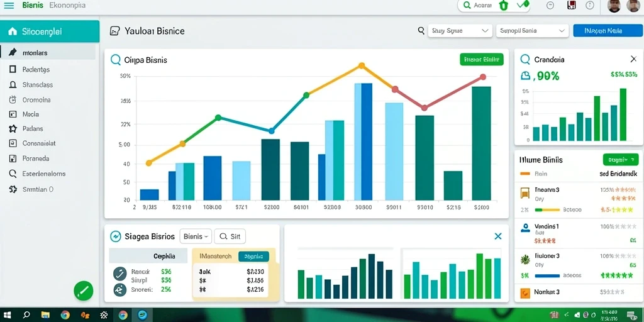Expand the Stuy Sgue dropdown
This screenshot has height=322, width=644.
click(460, 31)
